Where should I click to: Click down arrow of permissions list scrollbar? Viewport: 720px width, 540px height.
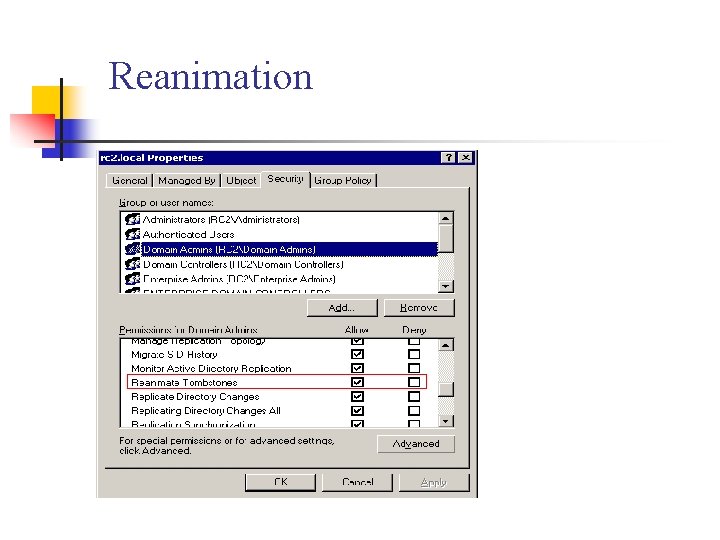click(x=446, y=421)
